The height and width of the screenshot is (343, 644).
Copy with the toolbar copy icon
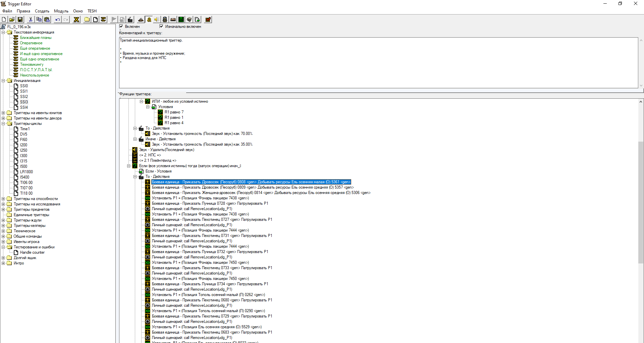(x=39, y=19)
